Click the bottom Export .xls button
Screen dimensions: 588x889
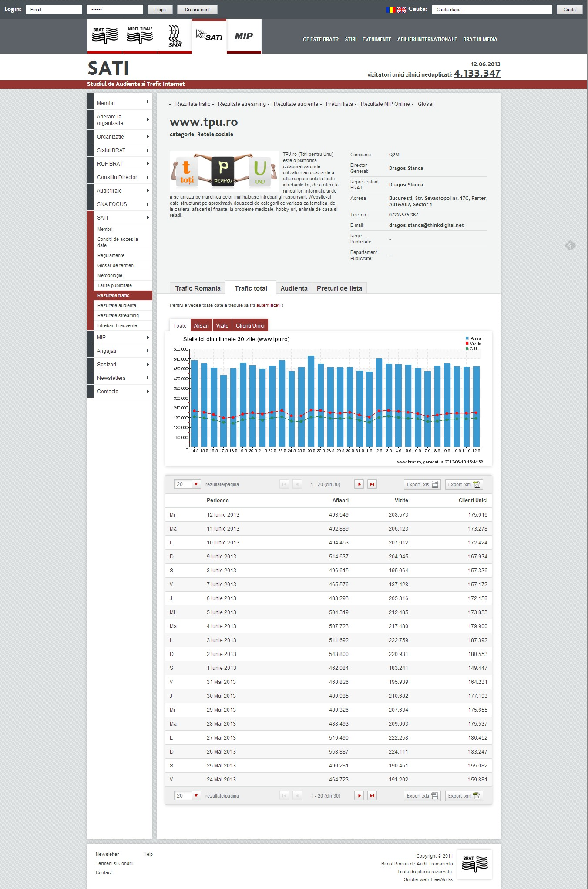point(422,796)
